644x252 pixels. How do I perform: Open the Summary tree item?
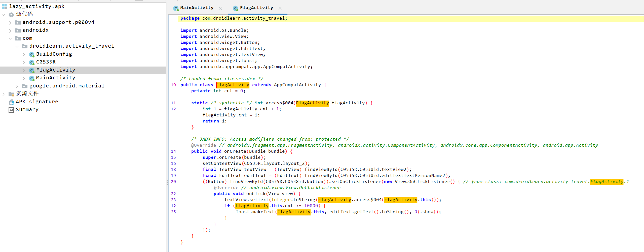tap(27, 110)
